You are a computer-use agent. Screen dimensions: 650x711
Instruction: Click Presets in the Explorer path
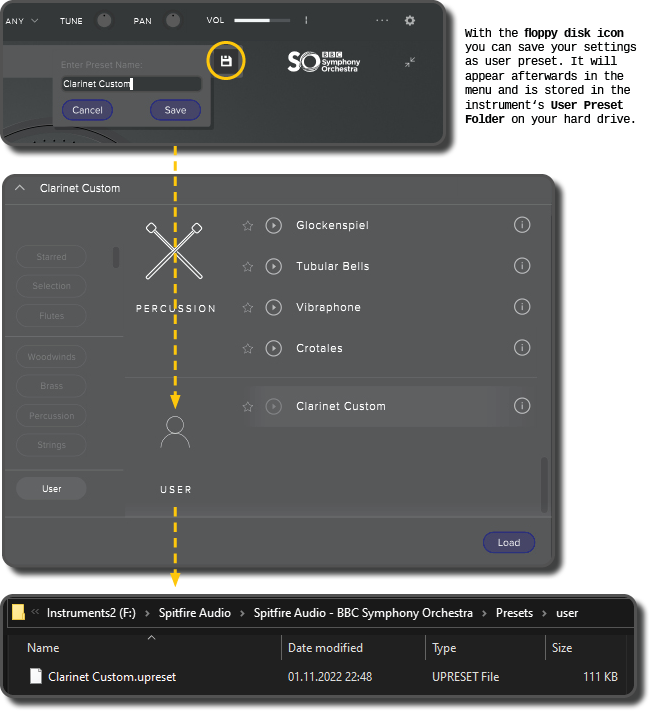(x=514, y=613)
